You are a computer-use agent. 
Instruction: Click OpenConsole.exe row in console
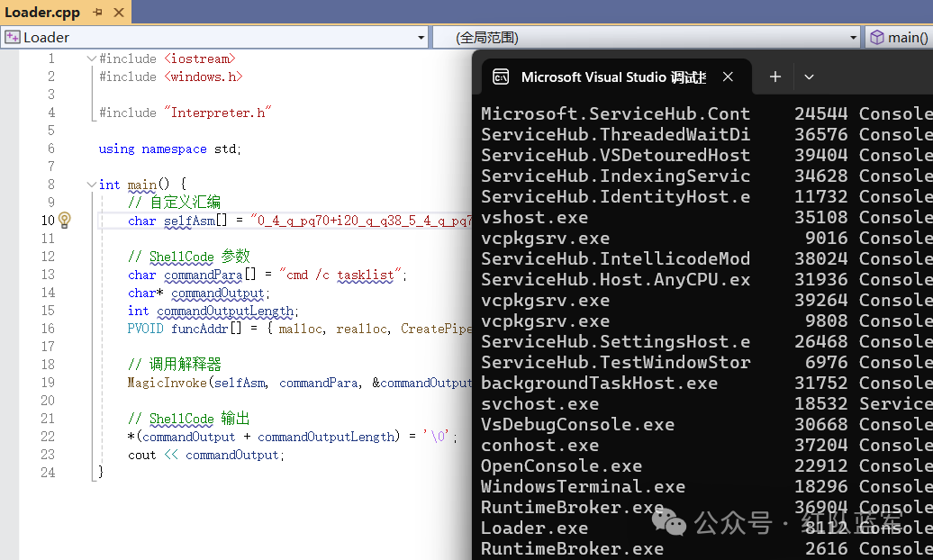tap(562, 465)
